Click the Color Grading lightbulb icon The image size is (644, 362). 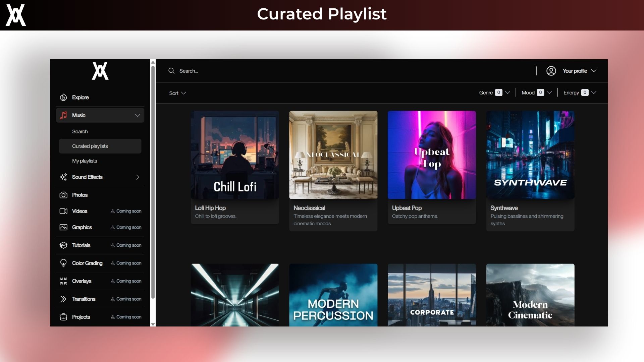pyautogui.click(x=63, y=263)
